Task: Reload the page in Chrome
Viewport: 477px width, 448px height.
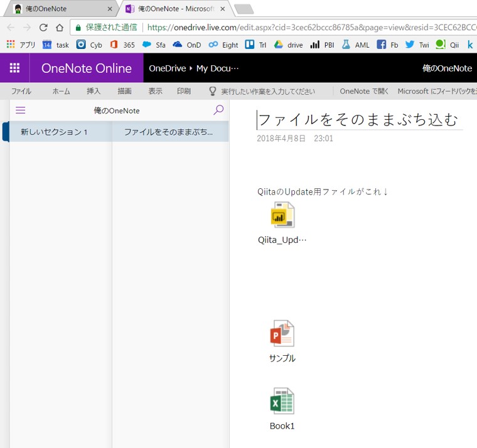Action: point(43,28)
